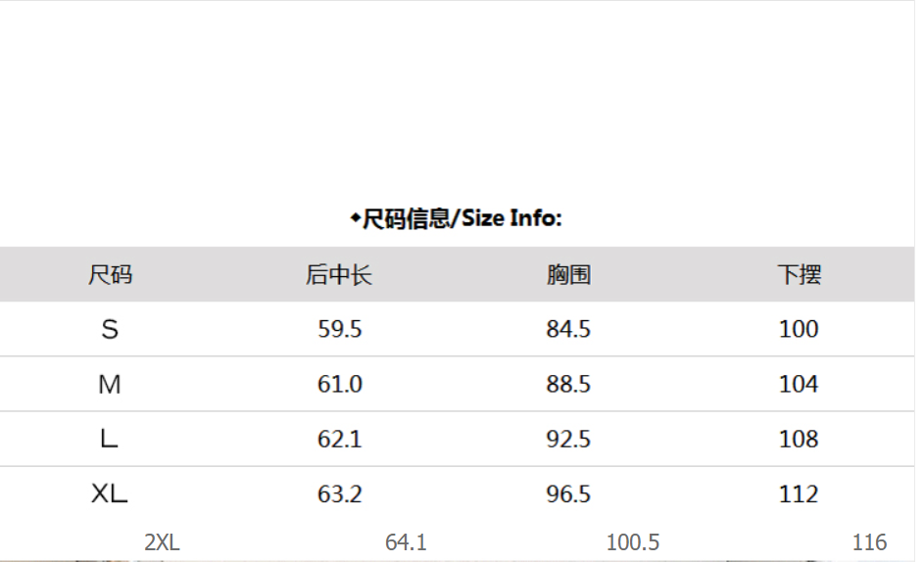This screenshot has width=924, height=562.
Task: Select the 84.5 bust value
Action: click(x=568, y=330)
